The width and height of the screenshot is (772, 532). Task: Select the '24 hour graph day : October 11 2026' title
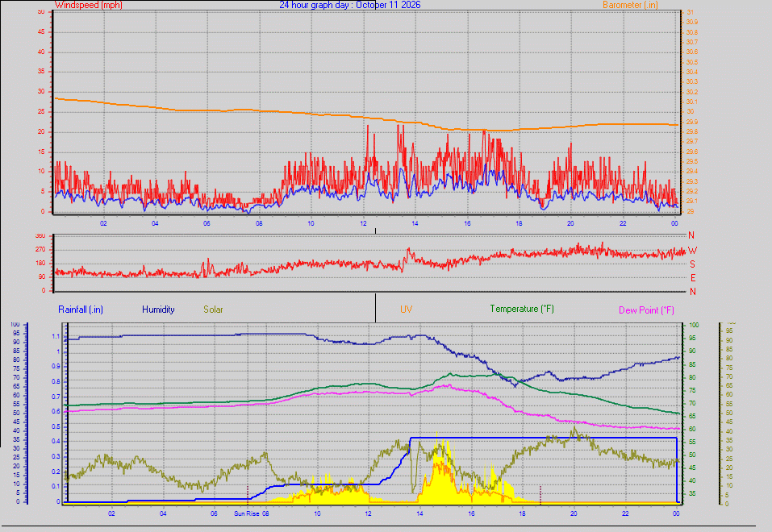pyautogui.click(x=350, y=5)
